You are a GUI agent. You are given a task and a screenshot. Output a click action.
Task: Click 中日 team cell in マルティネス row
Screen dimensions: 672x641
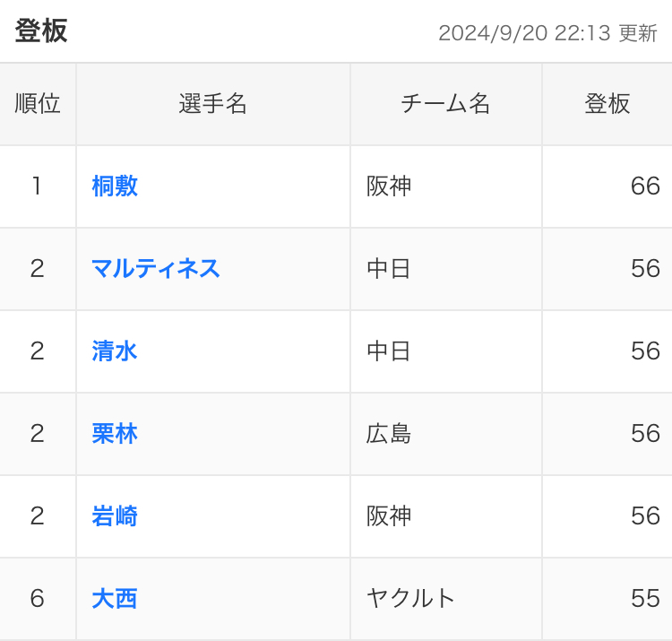[389, 269]
